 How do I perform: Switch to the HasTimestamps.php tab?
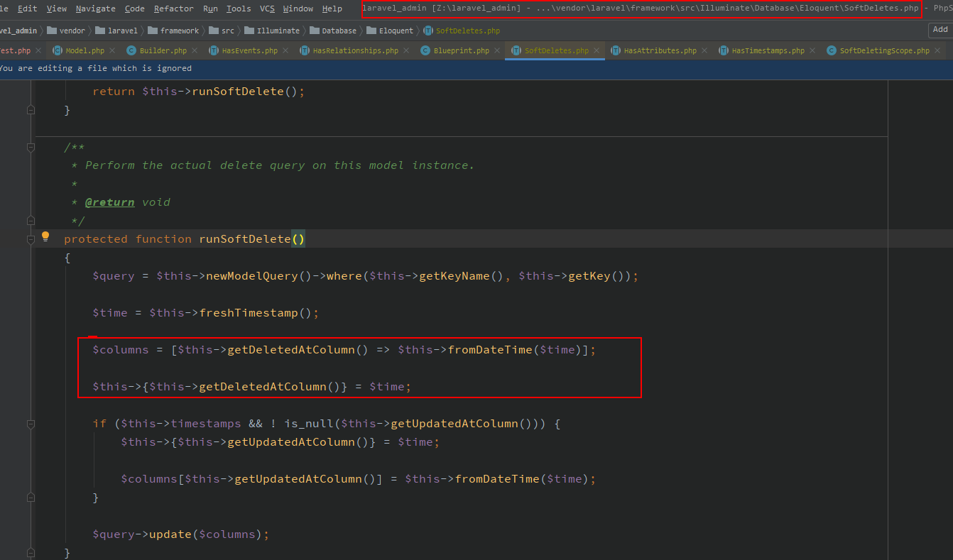768,51
